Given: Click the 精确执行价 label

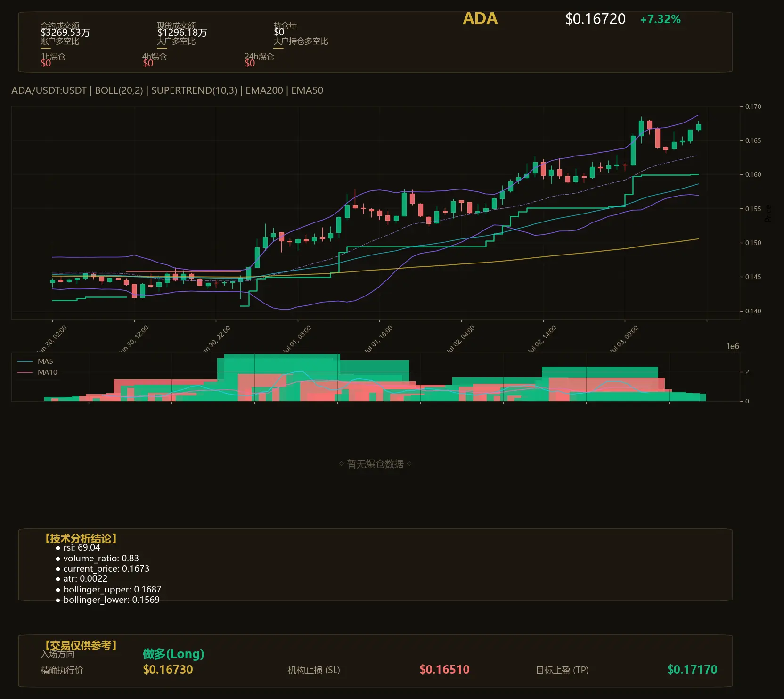Looking at the screenshot, I should point(62,670).
